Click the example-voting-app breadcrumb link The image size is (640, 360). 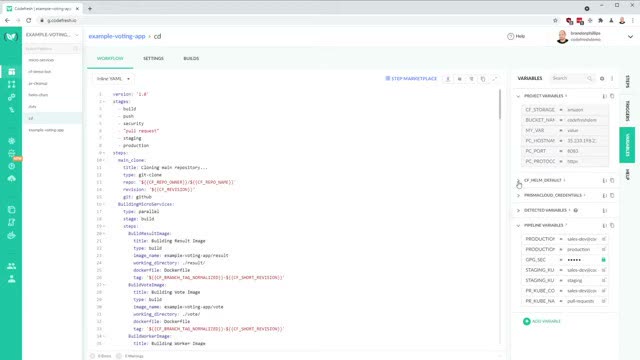coord(117,36)
